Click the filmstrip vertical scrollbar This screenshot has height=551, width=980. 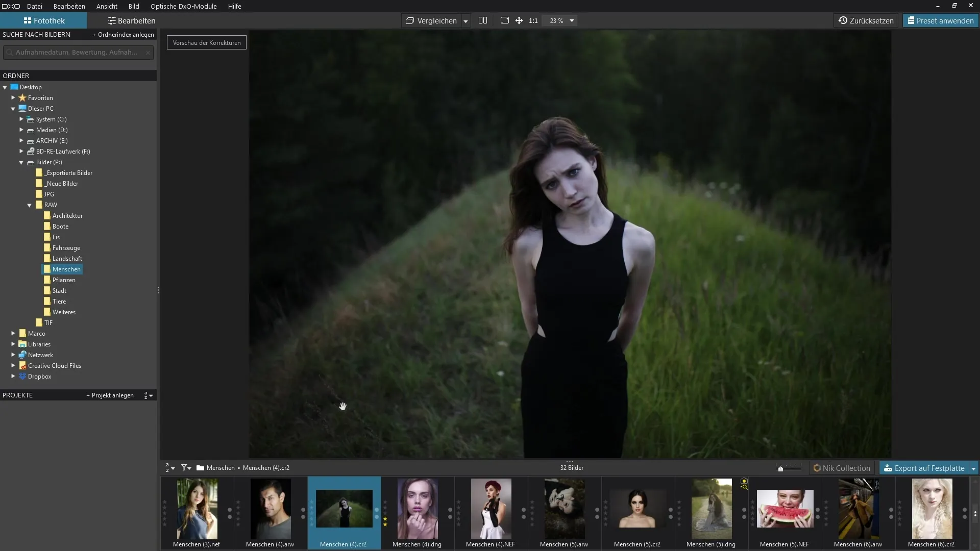pos(975,513)
